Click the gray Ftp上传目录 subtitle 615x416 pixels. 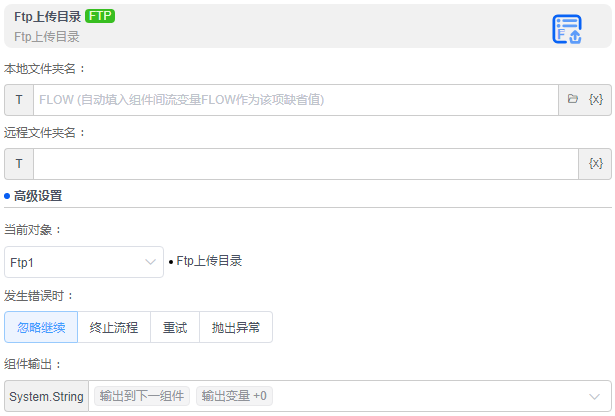tap(47, 36)
